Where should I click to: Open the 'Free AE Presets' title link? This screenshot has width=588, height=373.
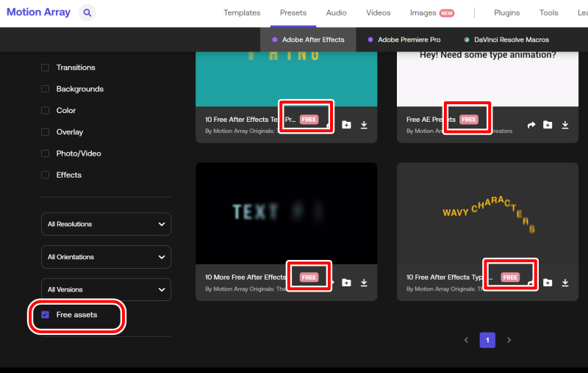tap(431, 120)
